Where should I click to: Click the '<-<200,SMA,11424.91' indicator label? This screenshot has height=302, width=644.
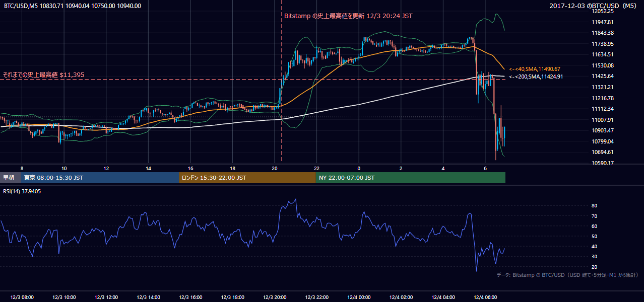536,77
